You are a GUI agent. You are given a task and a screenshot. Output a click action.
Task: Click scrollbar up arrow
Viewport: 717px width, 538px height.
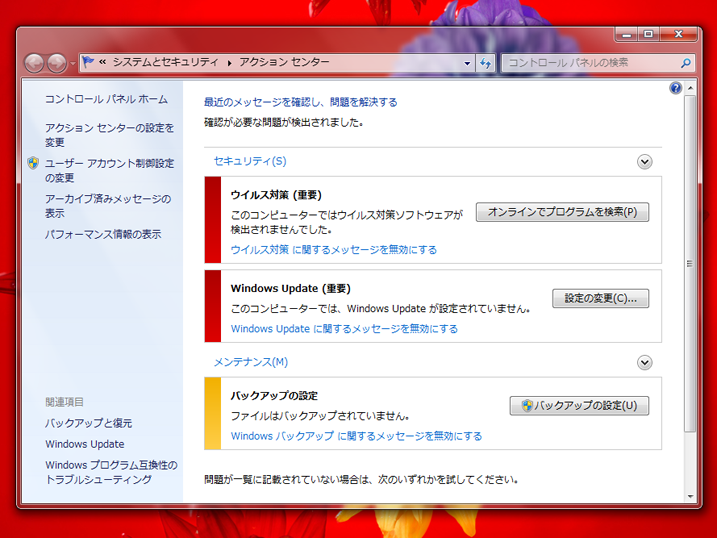[x=690, y=87]
